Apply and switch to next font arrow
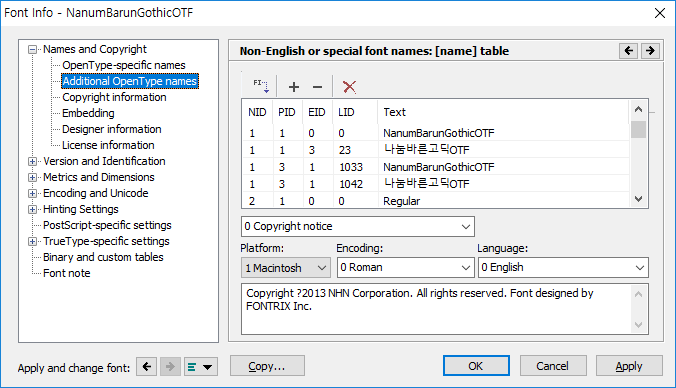Screen dimensions: 676x388 [170, 367]
